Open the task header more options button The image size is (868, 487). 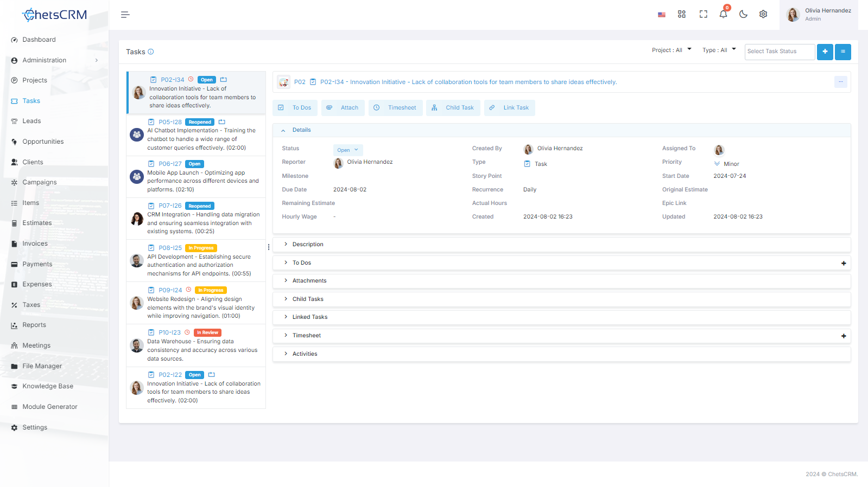coord(840,82)
